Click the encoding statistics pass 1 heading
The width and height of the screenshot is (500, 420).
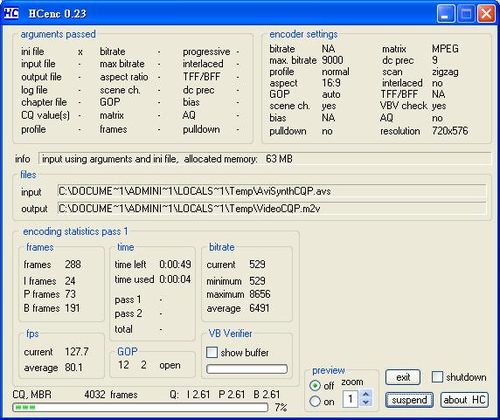point(75,231)
